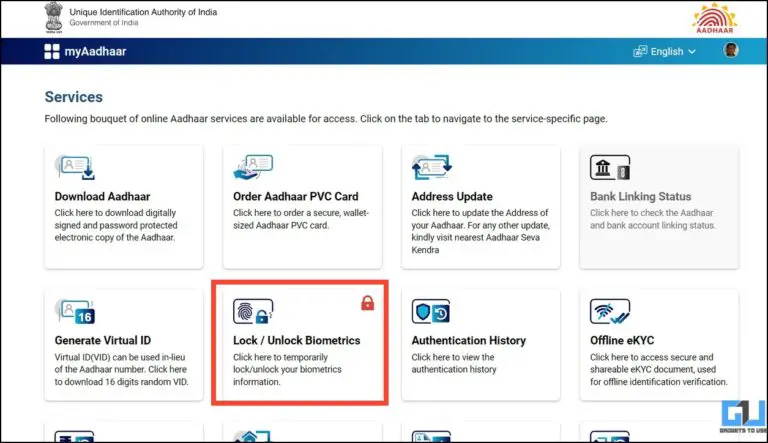Click the Government of India emblem
Screen dimensions: 768x443
53,17
